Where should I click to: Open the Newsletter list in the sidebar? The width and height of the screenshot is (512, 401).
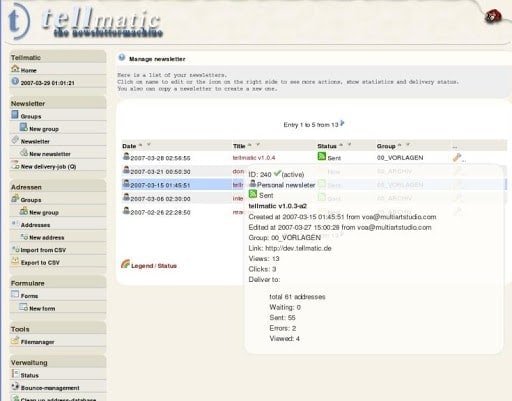click(35, 142)
